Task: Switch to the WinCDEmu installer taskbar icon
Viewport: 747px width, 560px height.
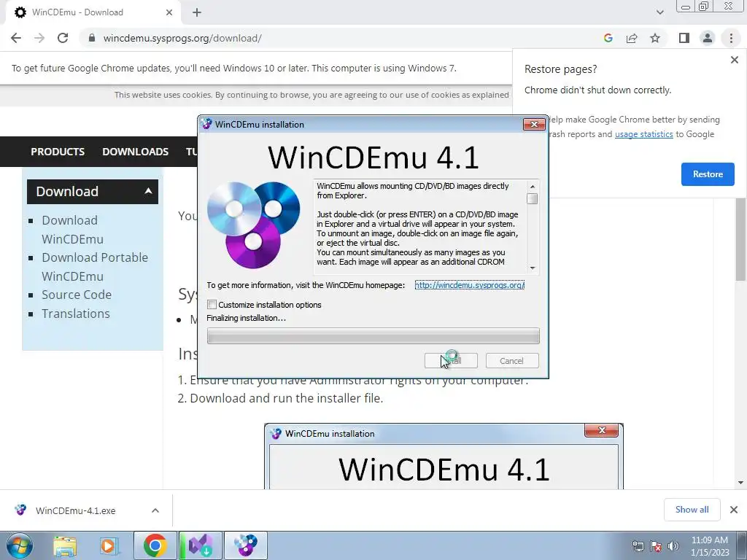Action: point(245,545)
